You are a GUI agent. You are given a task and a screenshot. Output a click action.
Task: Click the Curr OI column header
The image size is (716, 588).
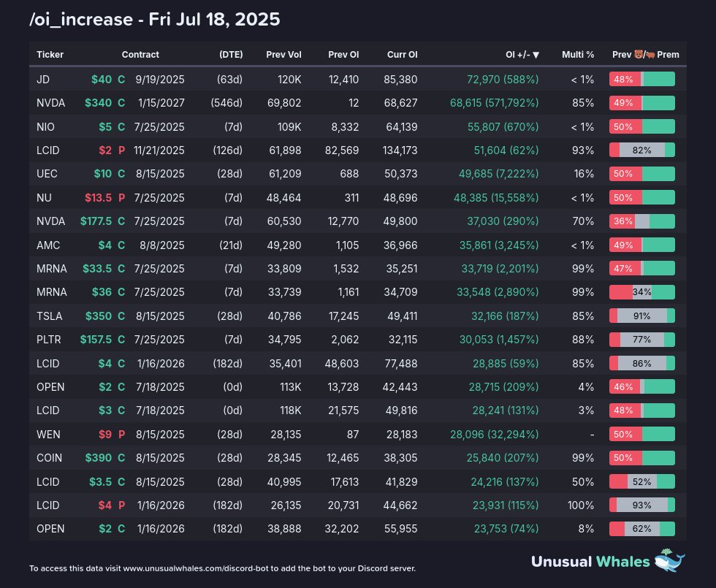403,54
